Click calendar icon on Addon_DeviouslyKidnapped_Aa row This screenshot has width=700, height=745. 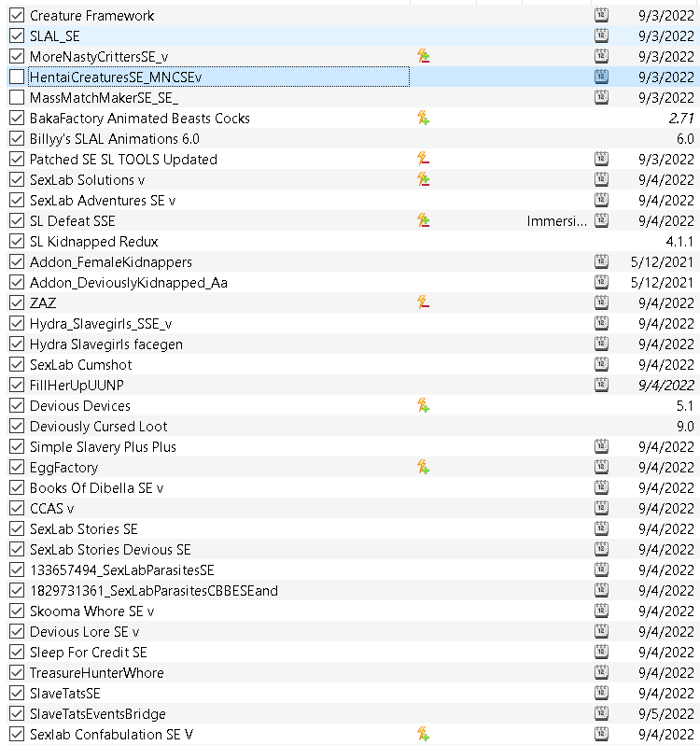coord(601,282)
